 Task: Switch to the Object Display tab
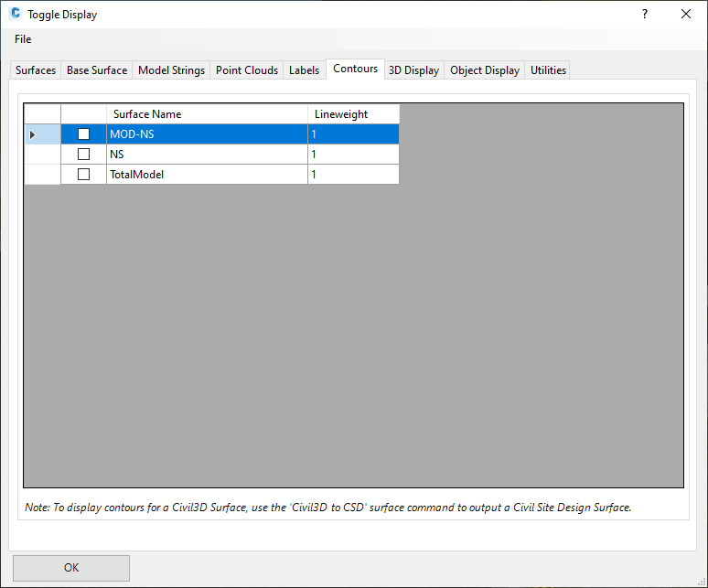click(485, 70)
